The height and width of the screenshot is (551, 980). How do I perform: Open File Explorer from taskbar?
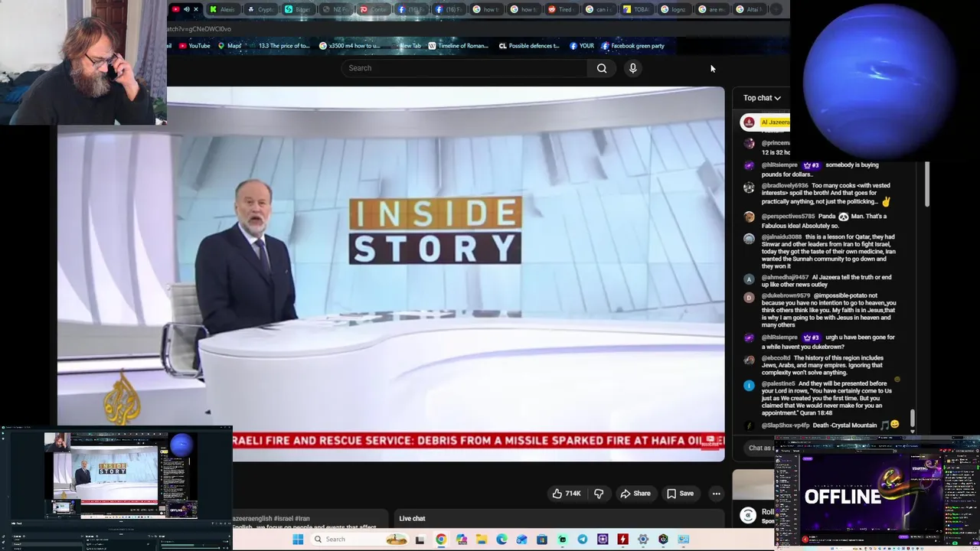[482, 540]
